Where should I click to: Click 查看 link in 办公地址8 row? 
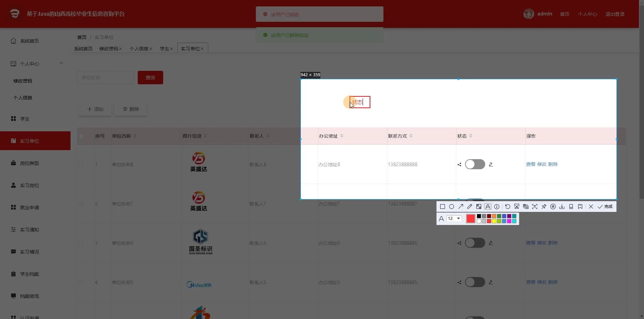click(x=531, y=164)
